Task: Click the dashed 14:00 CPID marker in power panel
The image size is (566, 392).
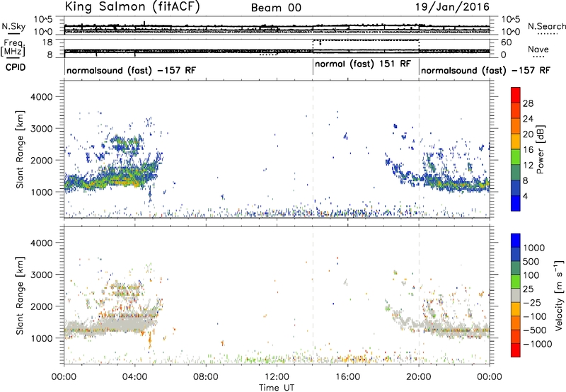Action: coord(313,149)
